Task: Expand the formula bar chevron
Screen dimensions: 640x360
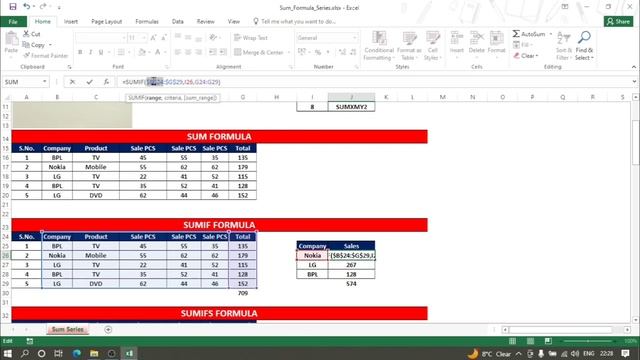Action: click(634, 82)
